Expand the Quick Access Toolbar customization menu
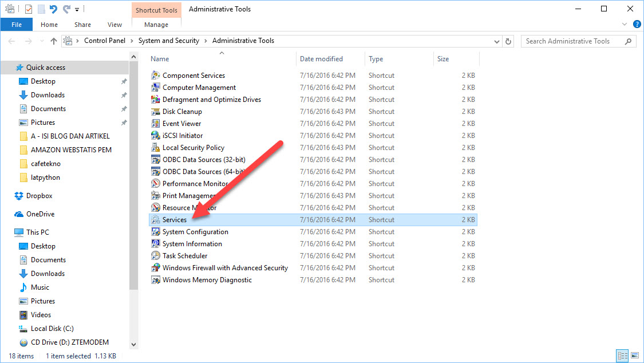Viewport: 644px width, 363px height. pos(77,9)
